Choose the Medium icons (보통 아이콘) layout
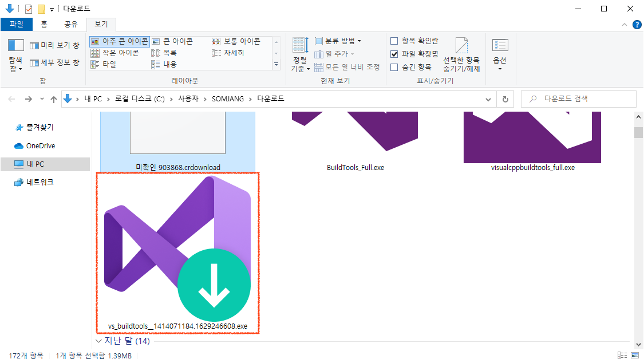Image resolution: width=644 pixels, height=363 pixels. (236, 41)
